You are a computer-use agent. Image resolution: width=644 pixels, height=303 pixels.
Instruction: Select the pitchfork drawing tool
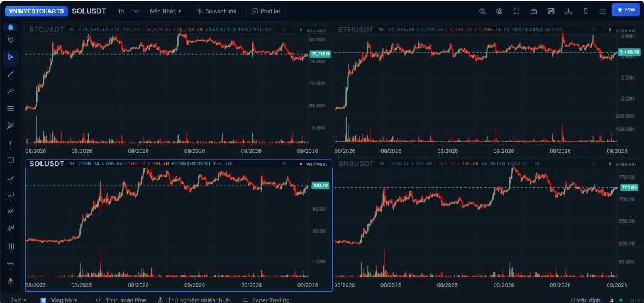[x=11, y=143]
